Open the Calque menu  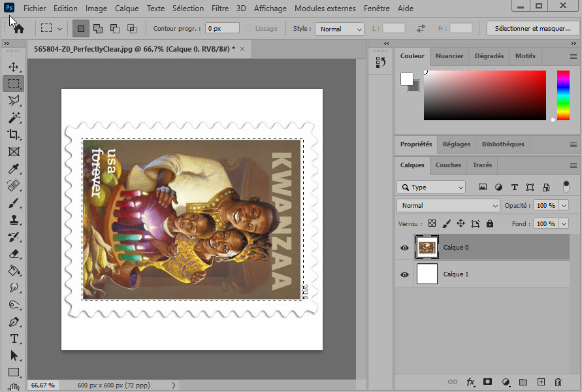coord(127,8)
